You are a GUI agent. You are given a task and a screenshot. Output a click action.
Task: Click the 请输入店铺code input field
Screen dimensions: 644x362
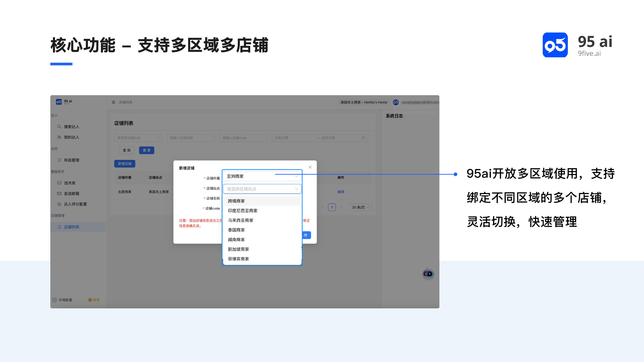coord(243,138)
